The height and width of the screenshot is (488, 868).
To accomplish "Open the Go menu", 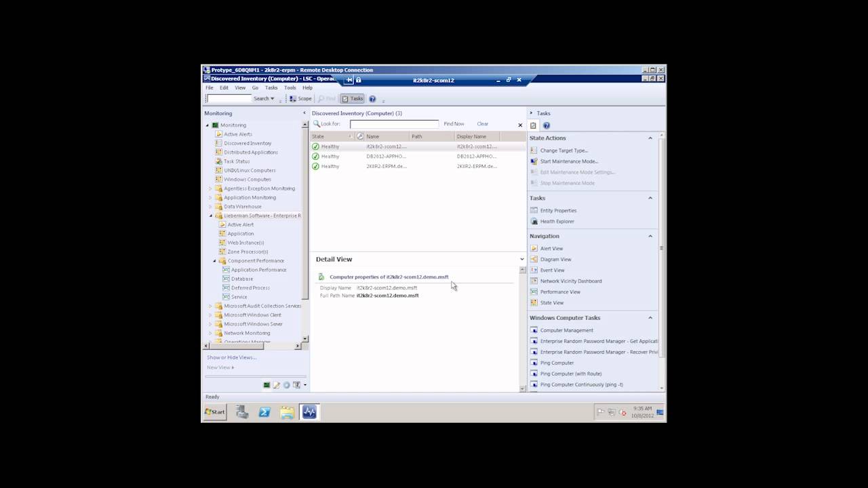I will click(x=255, y=88).
